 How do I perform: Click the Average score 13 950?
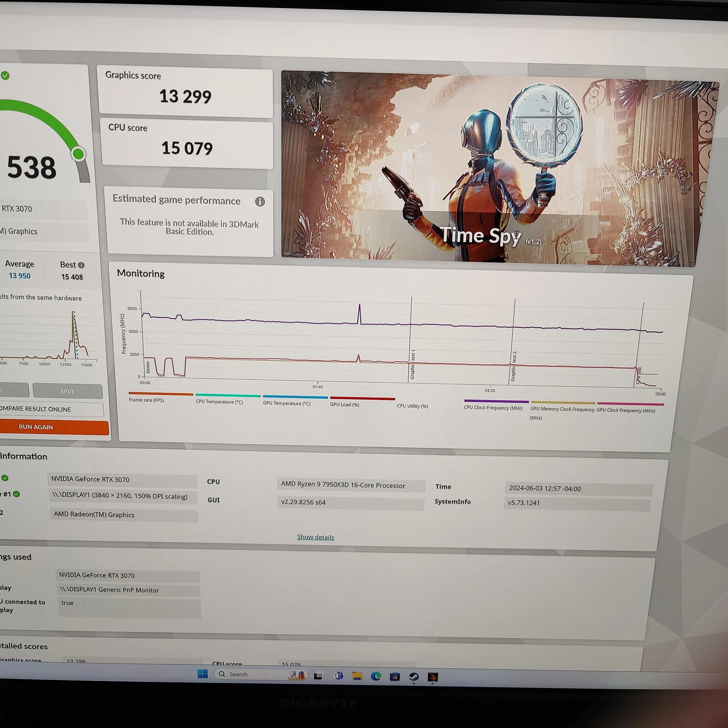point(20,276)
